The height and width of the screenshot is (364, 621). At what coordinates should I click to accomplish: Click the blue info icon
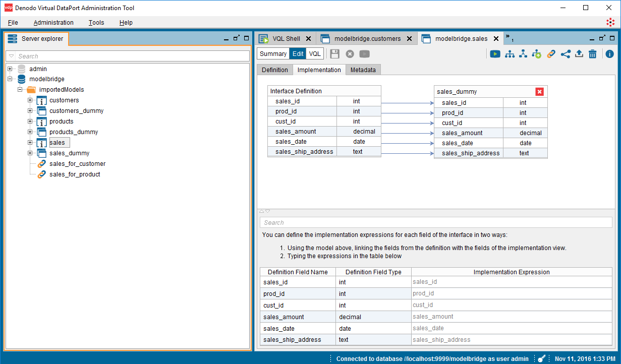tap(610, 54)
